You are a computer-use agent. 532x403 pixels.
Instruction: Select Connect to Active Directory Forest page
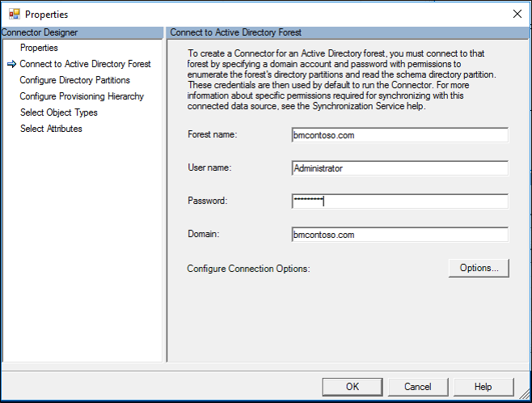click(85, 64)
